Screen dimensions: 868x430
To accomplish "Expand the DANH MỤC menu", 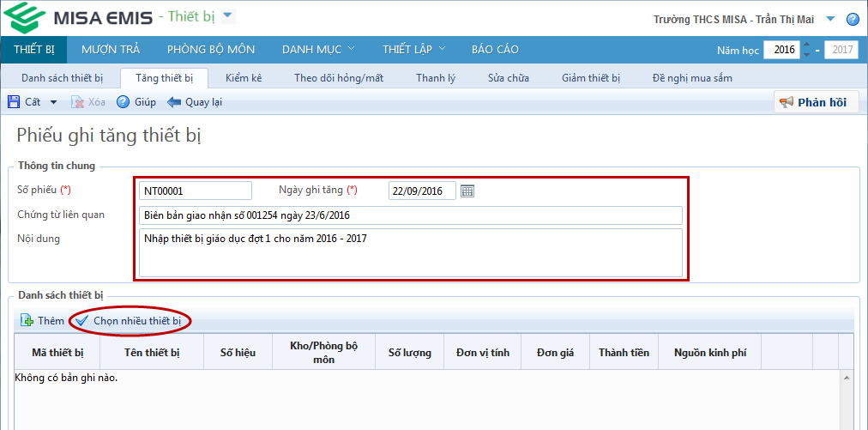I will 318,49.
